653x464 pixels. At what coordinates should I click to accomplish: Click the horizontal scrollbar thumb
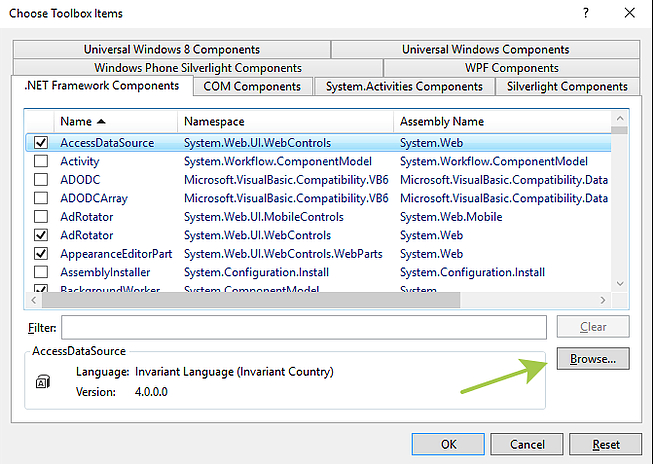tap(251, 300)
